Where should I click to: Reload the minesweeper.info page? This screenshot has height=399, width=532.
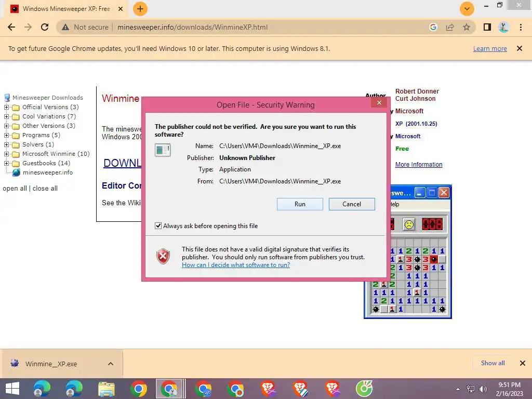(45, 27)
